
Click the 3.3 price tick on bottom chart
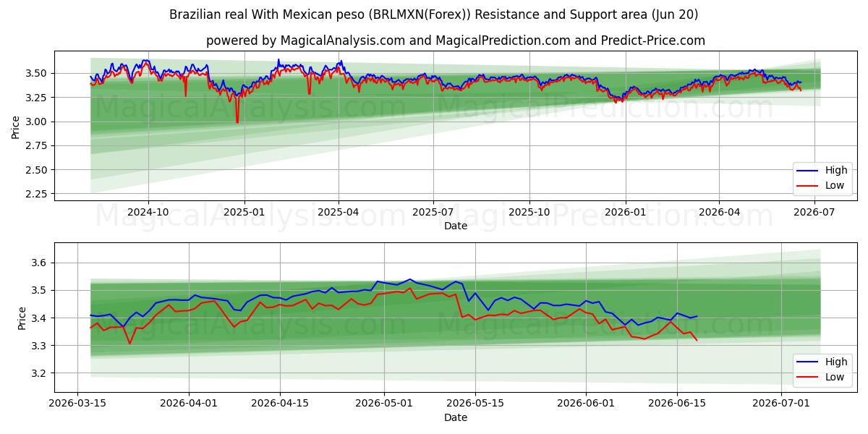pos(41,346)
